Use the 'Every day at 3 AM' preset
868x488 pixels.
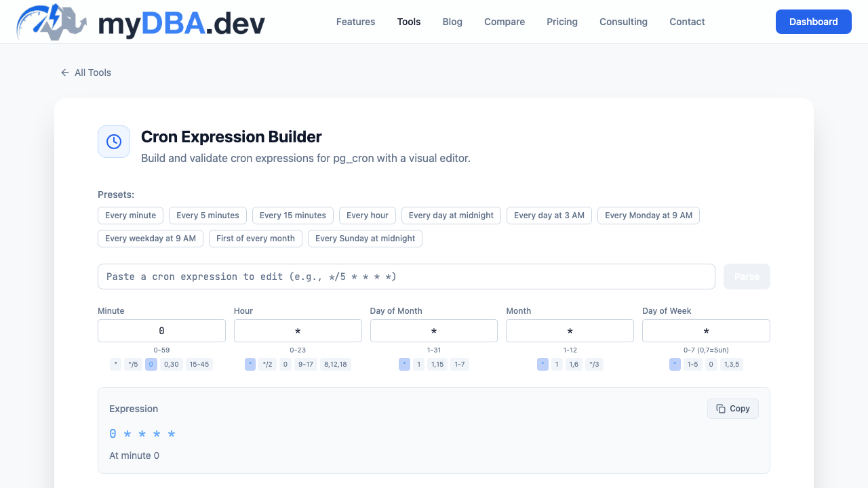click(549, 216)
